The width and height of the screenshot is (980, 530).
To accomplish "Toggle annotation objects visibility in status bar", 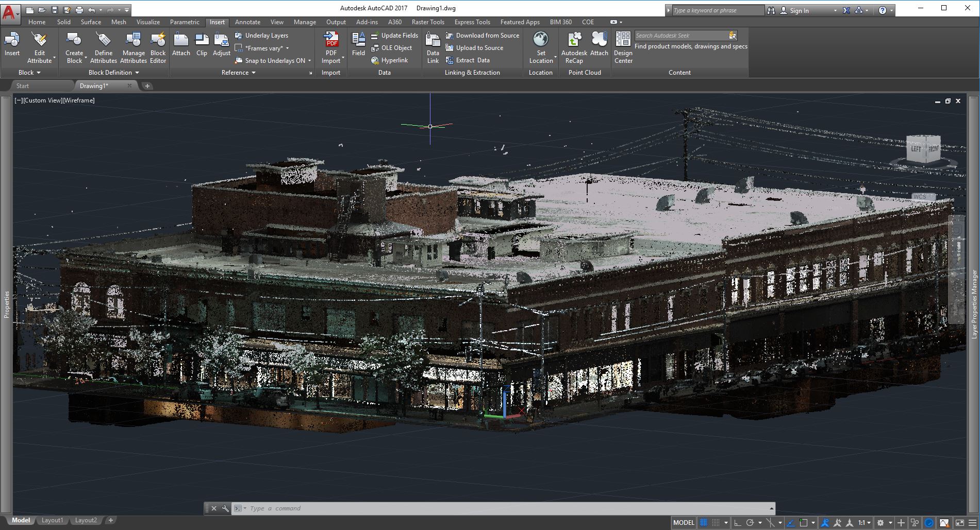I will (825, 523).
